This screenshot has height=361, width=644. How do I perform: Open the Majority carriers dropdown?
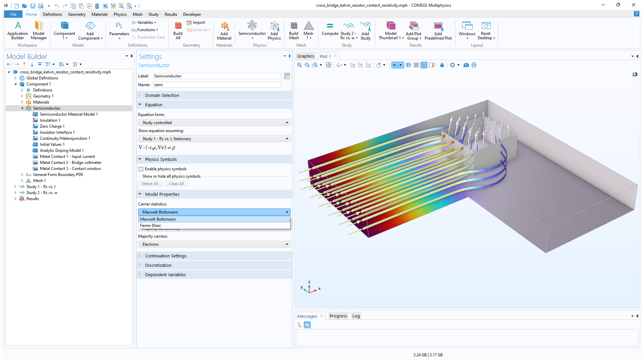[214, 244]
